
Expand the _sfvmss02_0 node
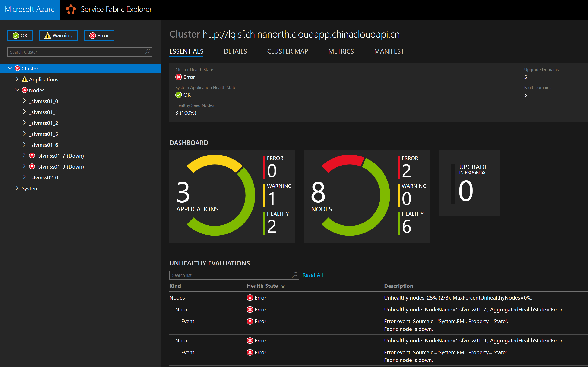[x=25, y=177]
